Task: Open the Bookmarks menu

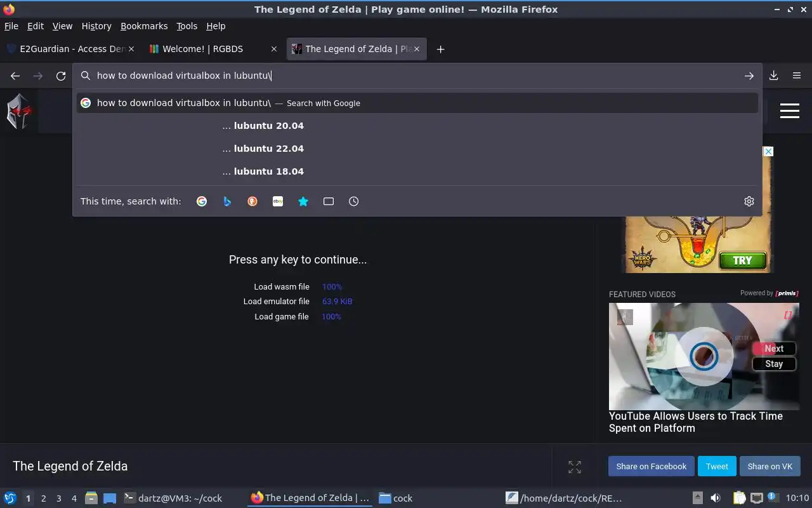Action: pyautogui.click(x=144, y=26)
